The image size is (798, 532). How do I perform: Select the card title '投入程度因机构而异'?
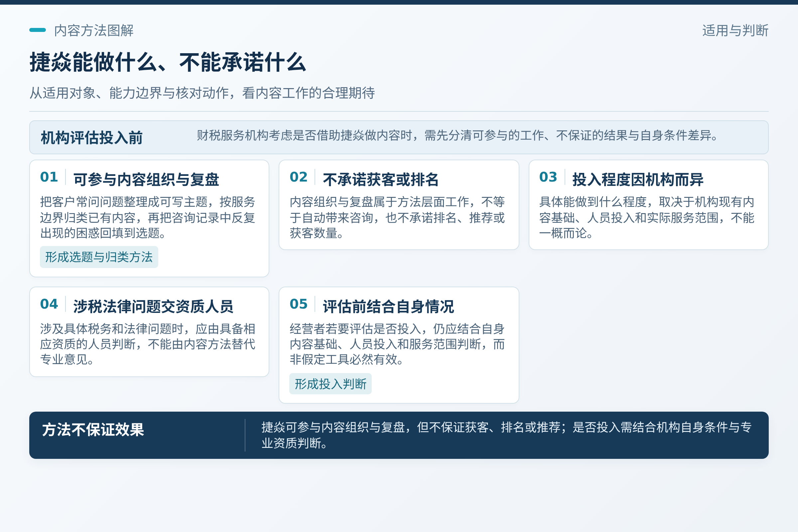[638, 180]
